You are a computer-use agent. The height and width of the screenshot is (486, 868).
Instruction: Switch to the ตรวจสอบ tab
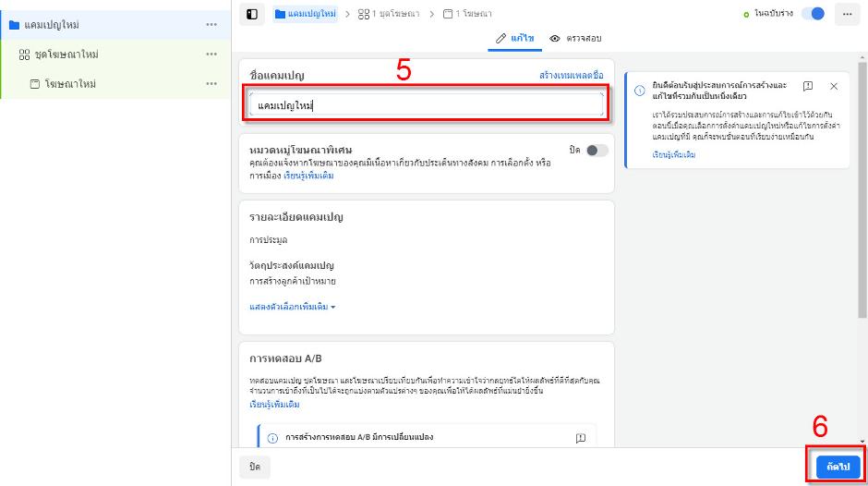click(x=575, y=39)
